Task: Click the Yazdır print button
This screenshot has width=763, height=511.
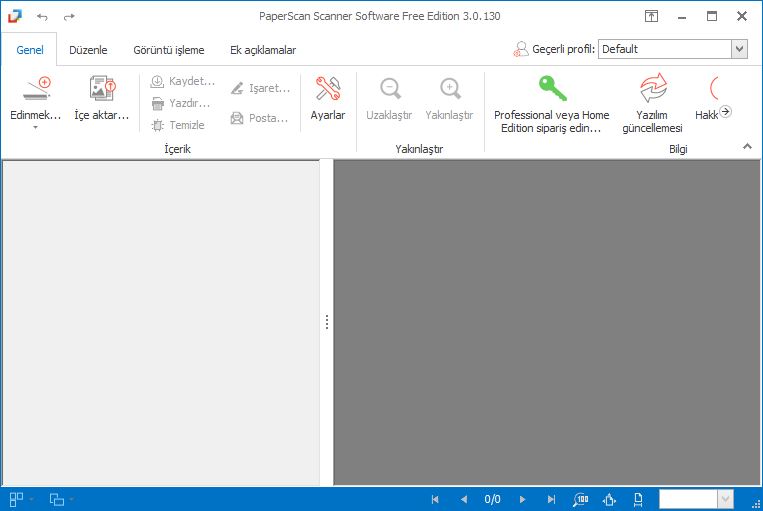Action: (181, 103)
